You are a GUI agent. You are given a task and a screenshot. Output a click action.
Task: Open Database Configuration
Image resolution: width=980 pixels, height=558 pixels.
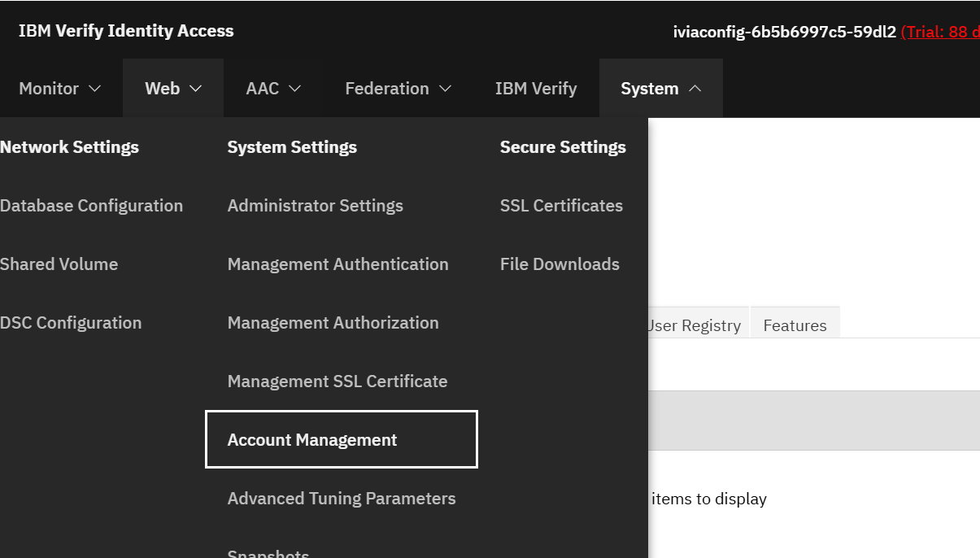(x=91, y=205)
